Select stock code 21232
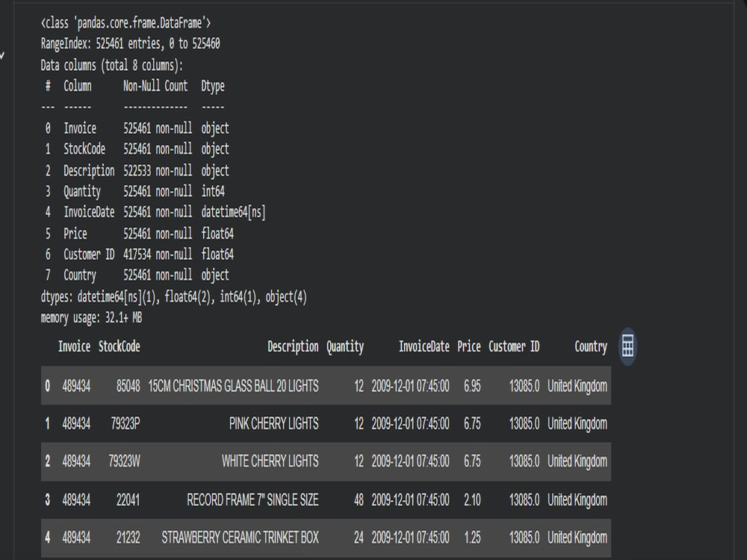 pyautogui.click(x=128, y=538)
